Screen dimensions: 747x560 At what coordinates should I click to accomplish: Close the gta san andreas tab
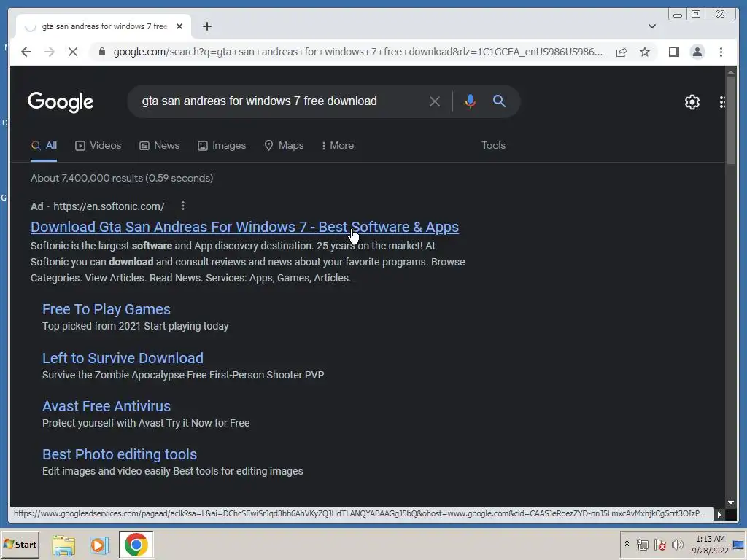point(179,26)
